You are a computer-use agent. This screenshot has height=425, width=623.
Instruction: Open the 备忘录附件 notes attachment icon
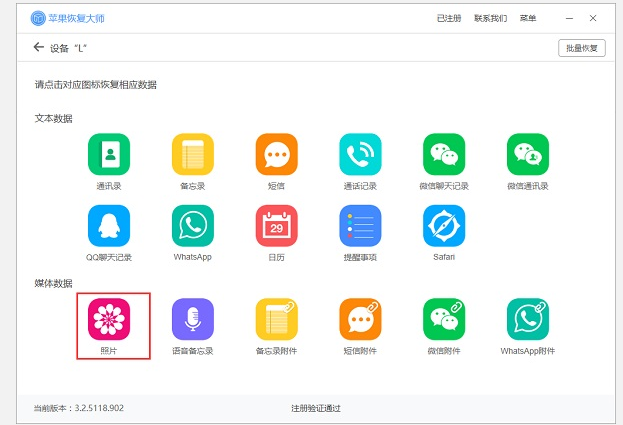point(277,319)
